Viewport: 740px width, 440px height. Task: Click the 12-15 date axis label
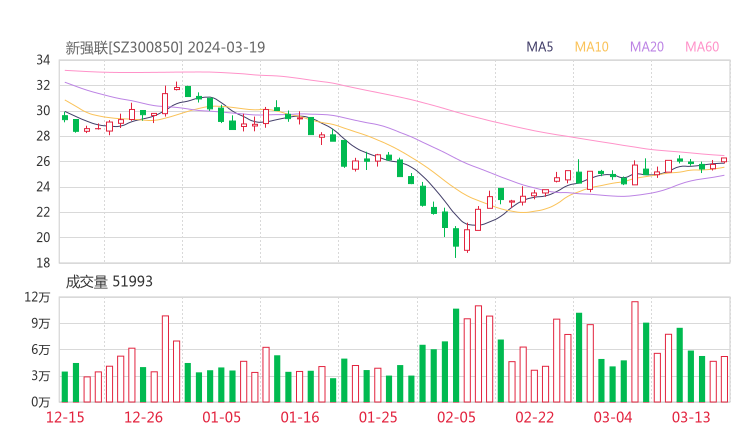[65, 417]
